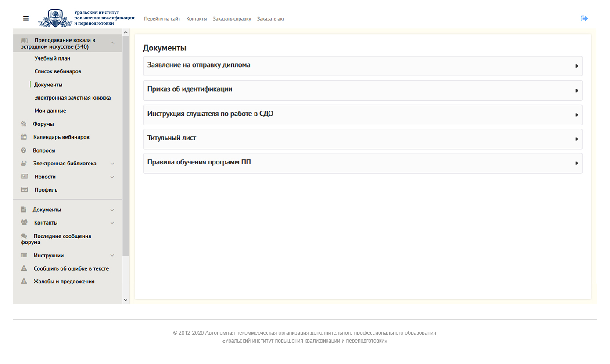Expand the Приказ об идентификации section
This screenshot has width=610, height=364.
(x=362, y=90)
